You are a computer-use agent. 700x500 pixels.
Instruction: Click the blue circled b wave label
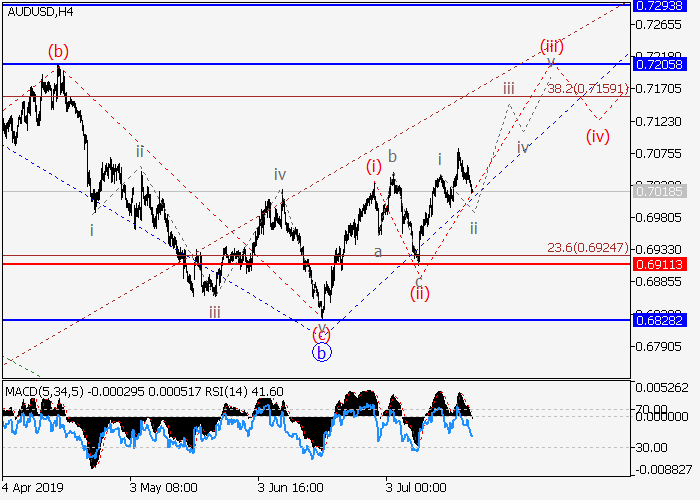[x=321, y=352]
